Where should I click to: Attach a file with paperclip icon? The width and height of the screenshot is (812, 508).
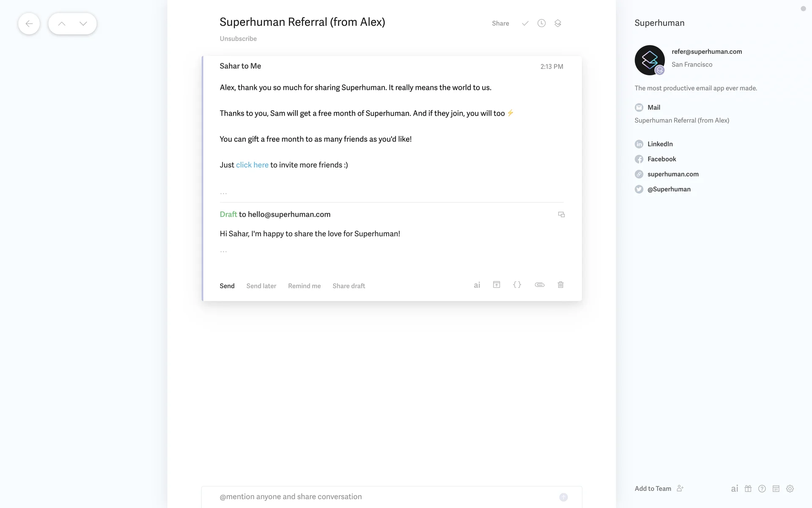[539, 285]
